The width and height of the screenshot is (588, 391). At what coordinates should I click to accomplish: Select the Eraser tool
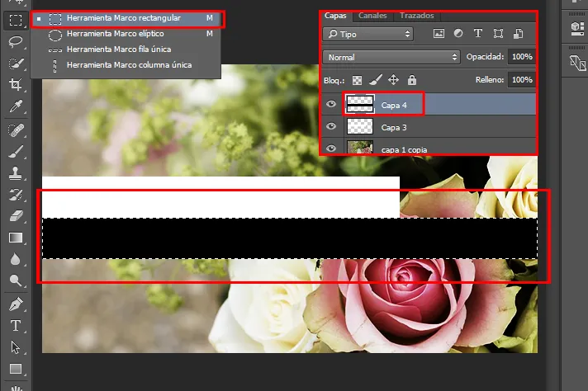tap(16, 216)
